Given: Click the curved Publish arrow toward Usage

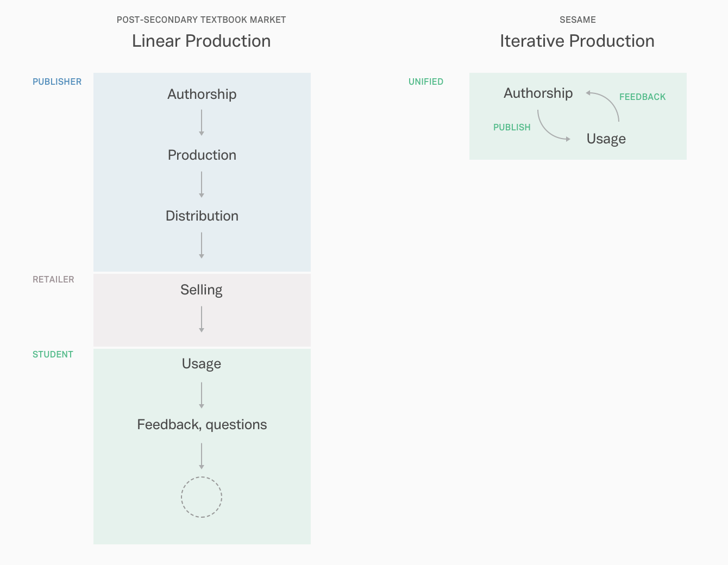Looking at the screenshot, I should pyautogui.click(x=553, y=126).
